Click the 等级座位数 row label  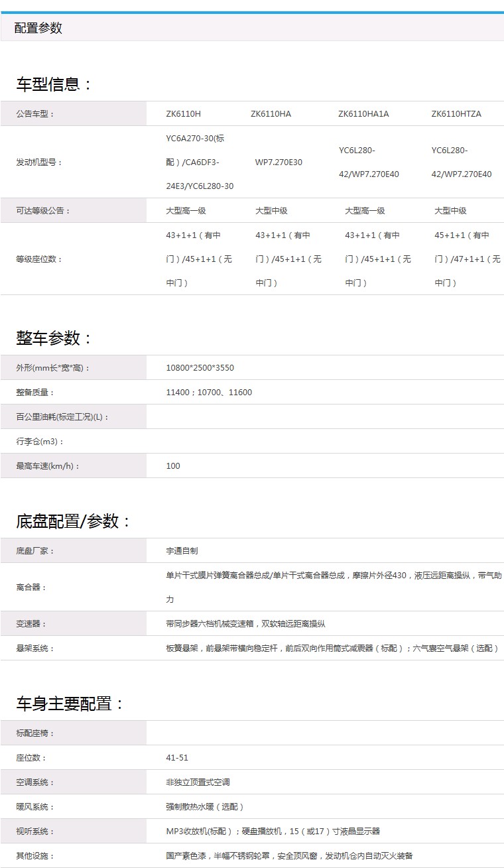tap(40, 259)
